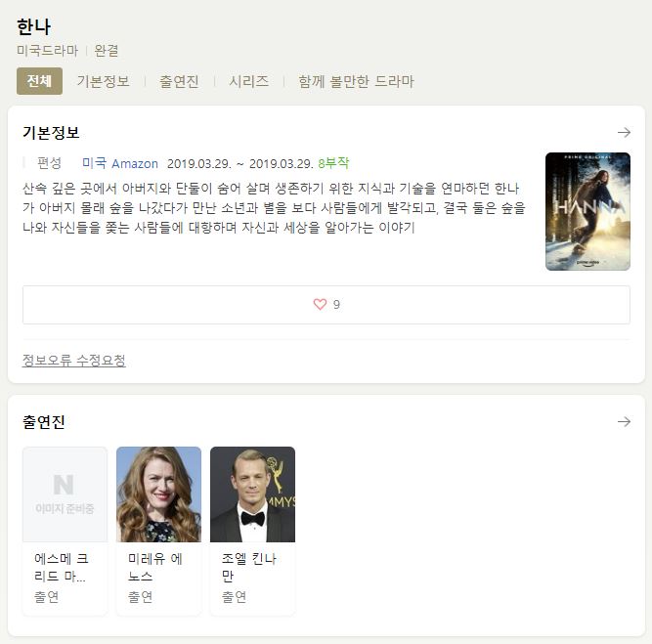Click the 조엘 킨나만 name text
652x644 pixels.
[x=249, y=567]
